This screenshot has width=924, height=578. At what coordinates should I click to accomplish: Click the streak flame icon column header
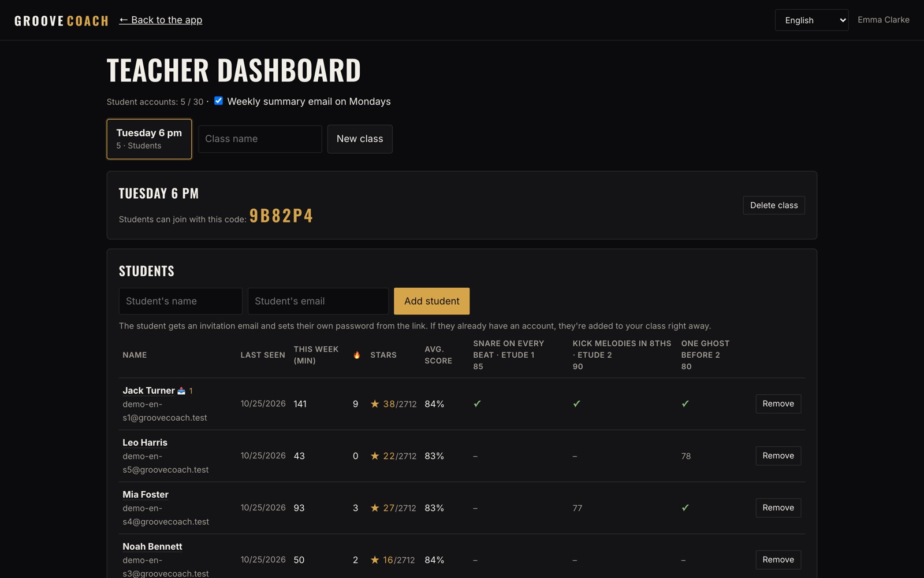click(357, 355)
